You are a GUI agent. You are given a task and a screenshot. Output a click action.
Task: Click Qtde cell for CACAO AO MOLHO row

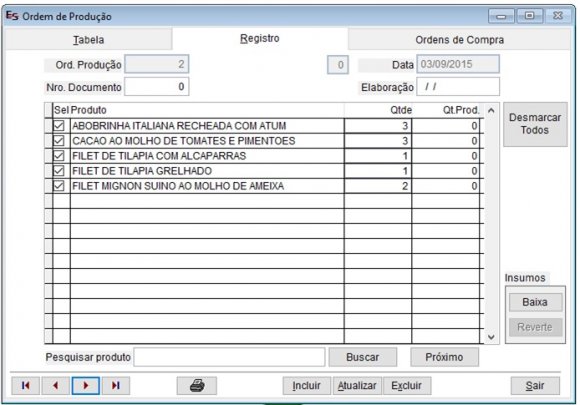click(x=378, y=141)
